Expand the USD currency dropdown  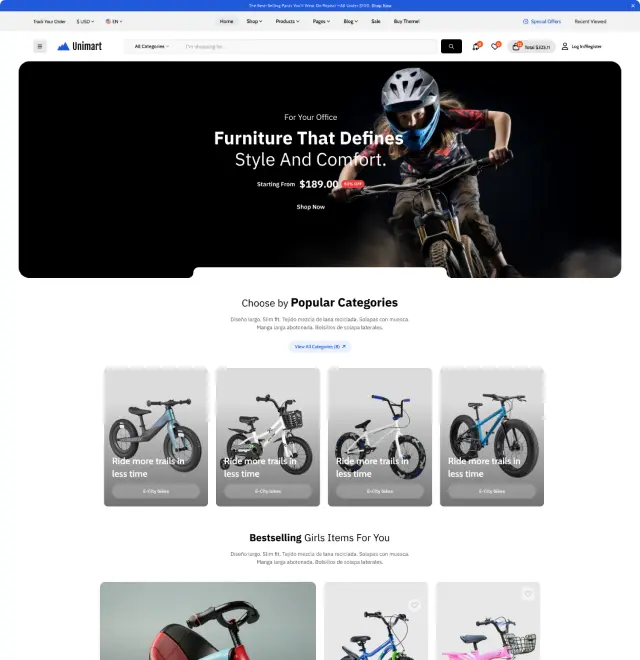[85, 21]
